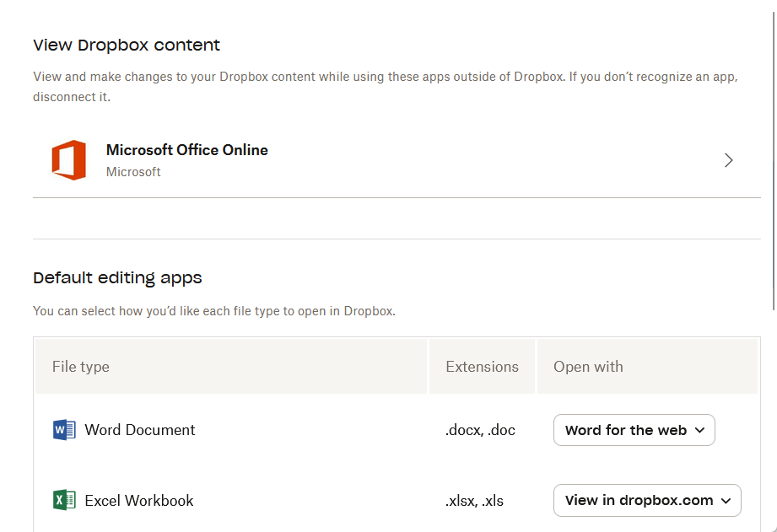Open the 'Word for the web' dropdown
777x532 pixels.
click(x=634, y=430)
